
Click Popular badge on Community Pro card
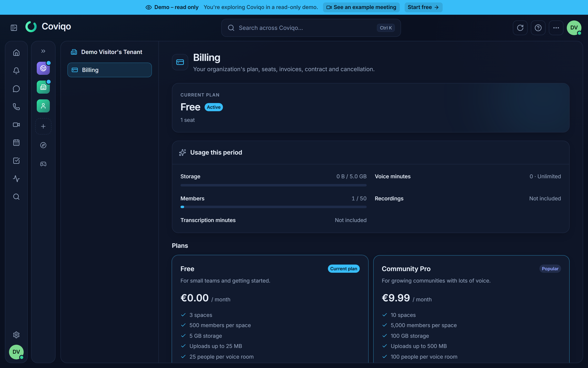click(x=550, y=269)
